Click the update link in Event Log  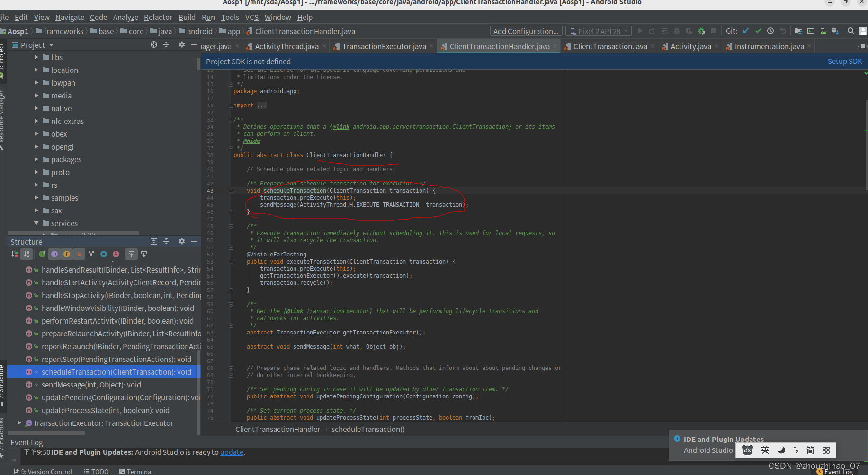pyautogui.click(x=232, y=452)
